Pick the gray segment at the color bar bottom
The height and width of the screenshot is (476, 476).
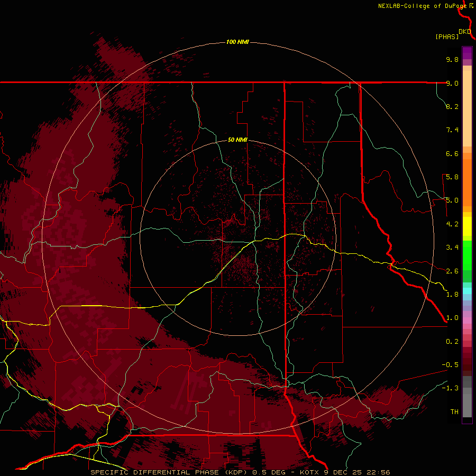pyautogui.click(x=467, y=406)
